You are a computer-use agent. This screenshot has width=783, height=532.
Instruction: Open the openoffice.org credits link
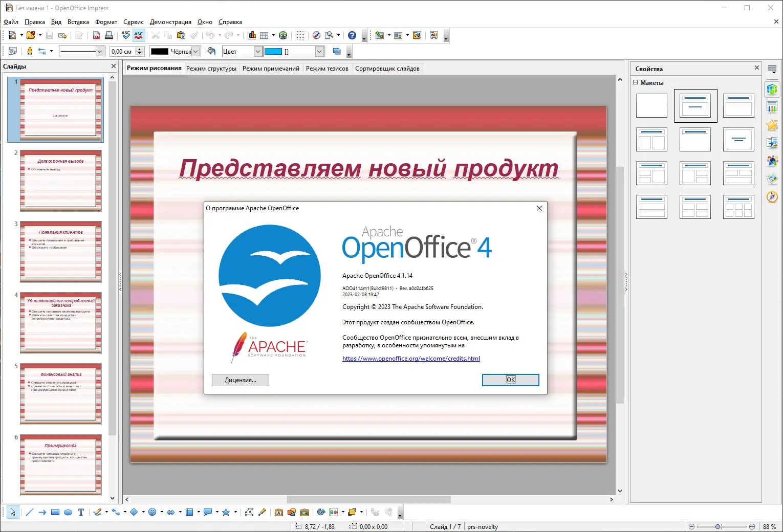point(411,359)
